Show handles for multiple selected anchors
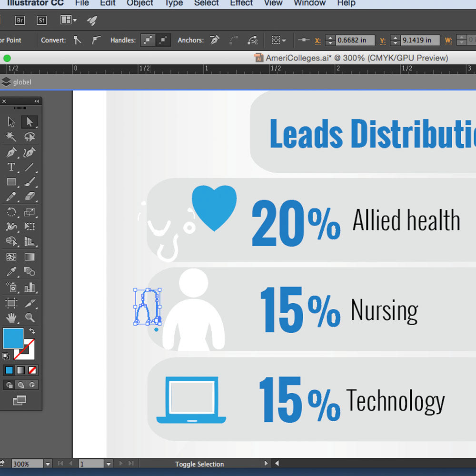The height and width of the screenshot is (476, 476). [148, 40]
